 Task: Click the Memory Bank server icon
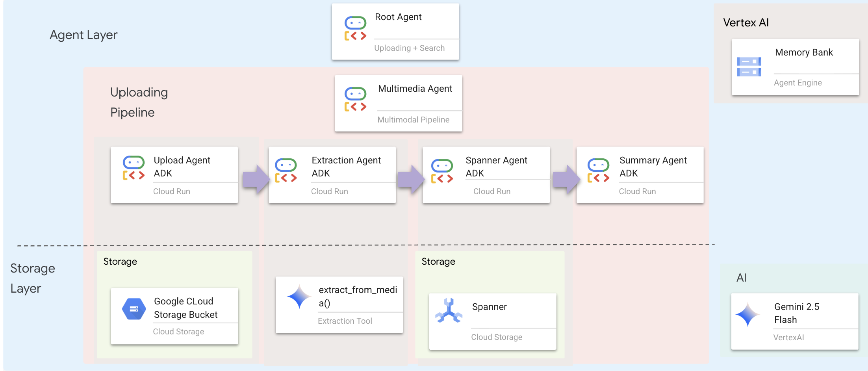[x=749, y=67]
